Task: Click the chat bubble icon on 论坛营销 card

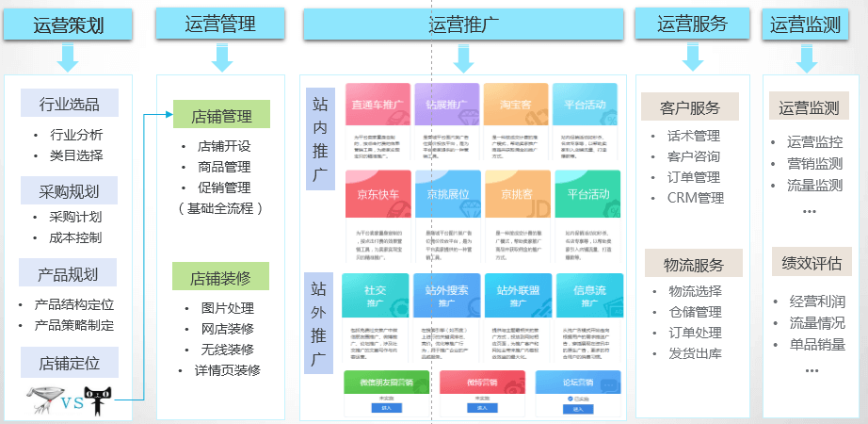Action: point(608,383)
